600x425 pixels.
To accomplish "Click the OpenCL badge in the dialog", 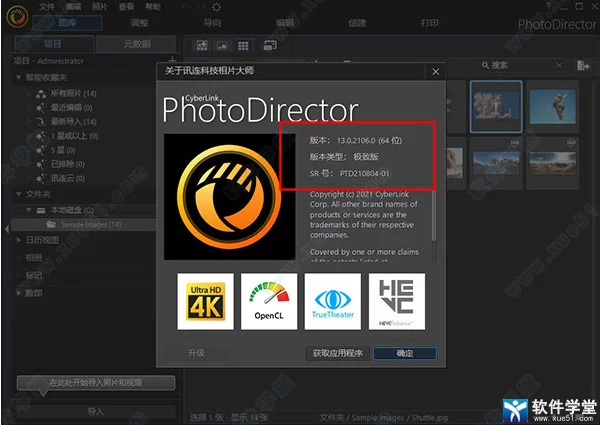I will pyautogui.click(x=269, y=301).
